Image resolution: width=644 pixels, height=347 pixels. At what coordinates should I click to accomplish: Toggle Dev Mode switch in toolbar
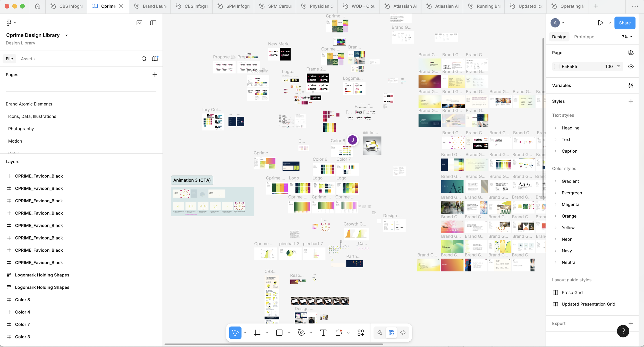click(x=403, y=333)
